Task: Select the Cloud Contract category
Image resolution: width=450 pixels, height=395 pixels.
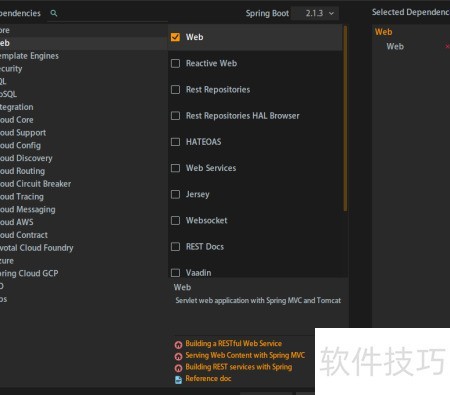Action: tap(24, 235)
